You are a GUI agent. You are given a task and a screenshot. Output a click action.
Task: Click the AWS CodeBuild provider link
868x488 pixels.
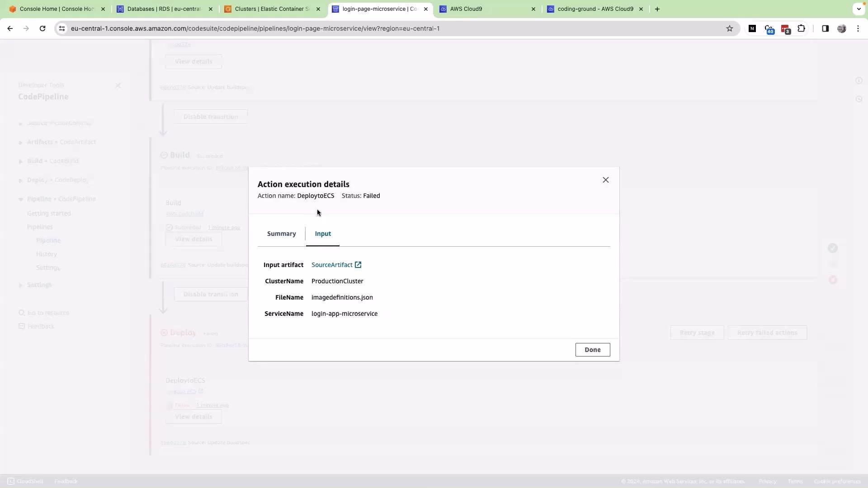pyautogui.click(x=184, y=214)
